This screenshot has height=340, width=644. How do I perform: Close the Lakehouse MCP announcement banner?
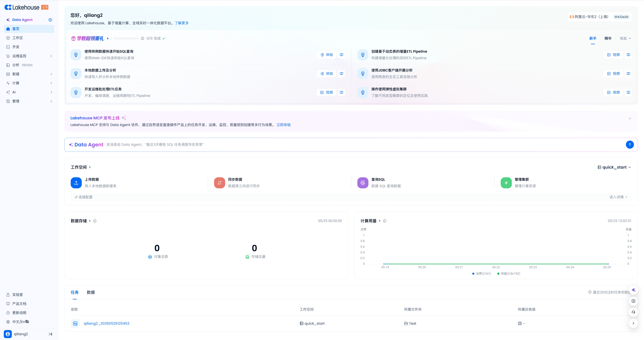tap(630, 118)
